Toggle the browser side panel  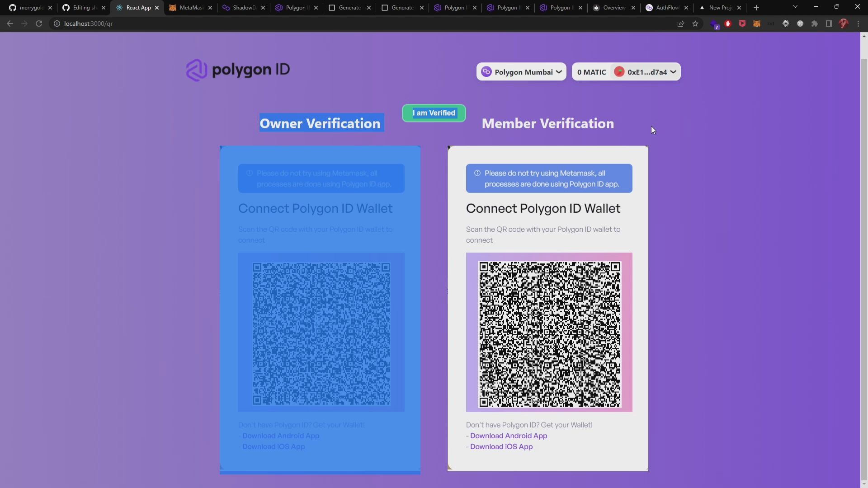[x=829, y=23]
